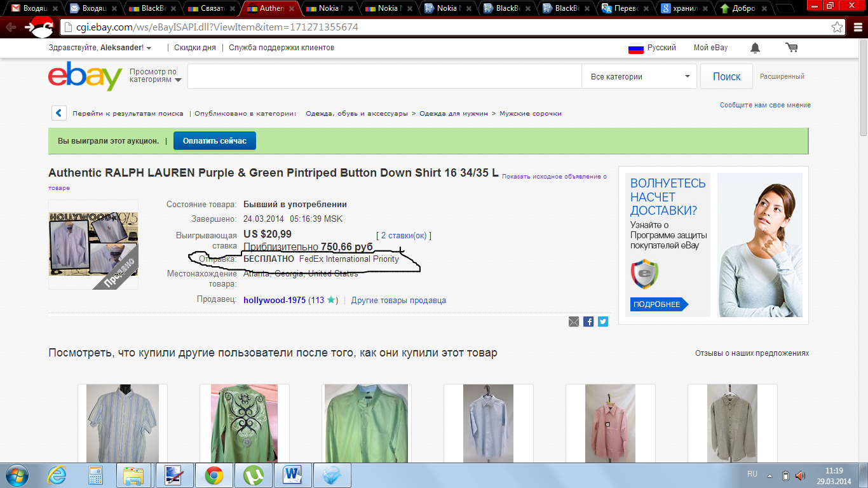Screen dimensions: 868x488
Task: Expand the Просмотр по категориям dropdown
Action: [x=156, y=76]
